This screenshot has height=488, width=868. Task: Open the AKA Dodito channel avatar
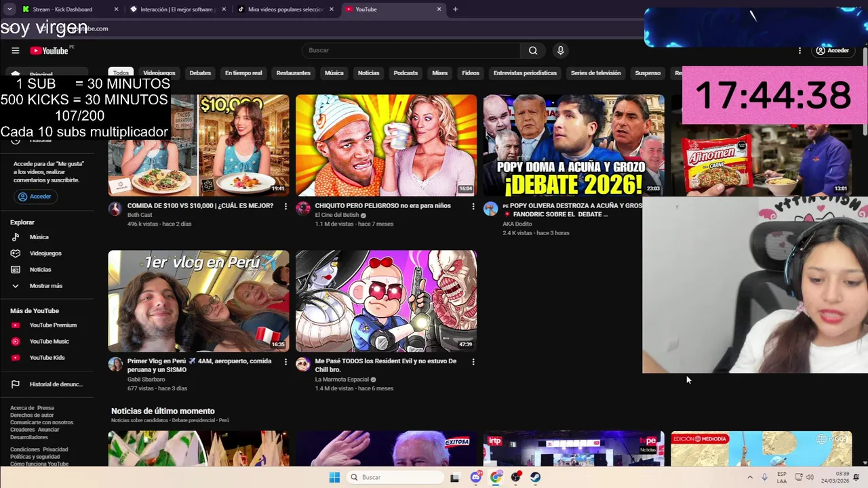490,209
